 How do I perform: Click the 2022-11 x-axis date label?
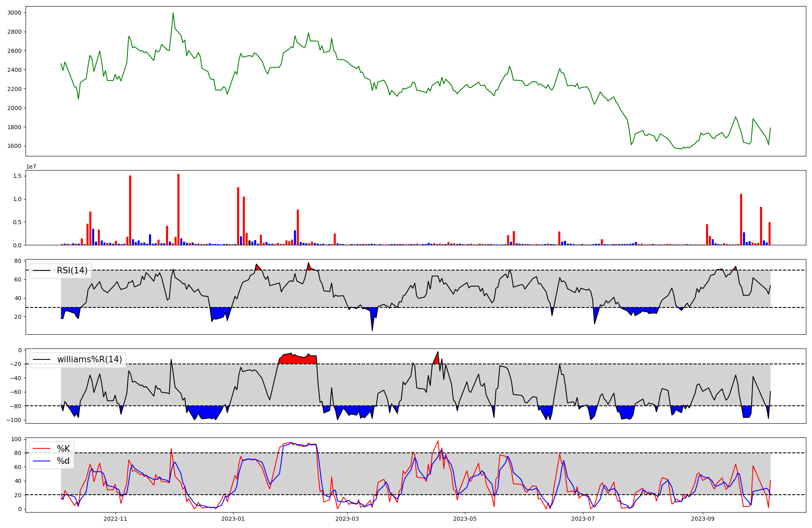point(116,519)
